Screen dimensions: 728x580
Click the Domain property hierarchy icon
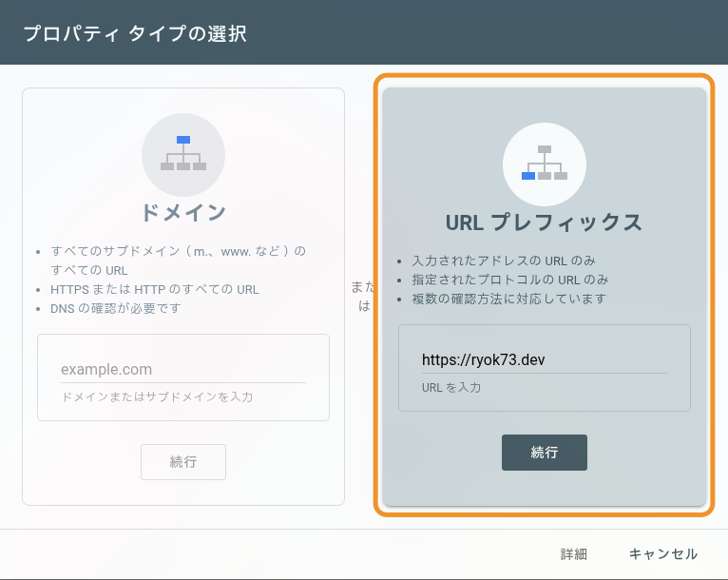point(183,155)
